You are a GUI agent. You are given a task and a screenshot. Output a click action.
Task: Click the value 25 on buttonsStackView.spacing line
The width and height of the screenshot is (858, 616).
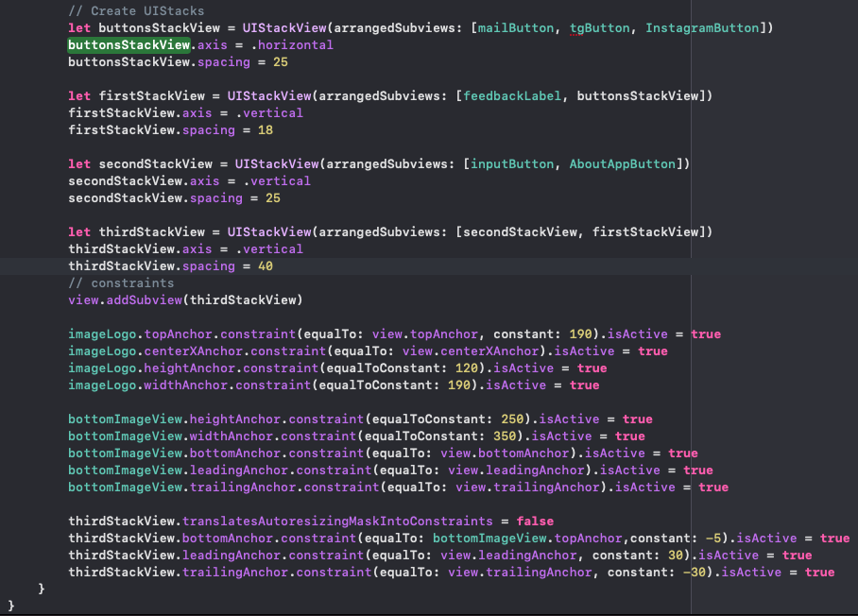(x=281, y=61)
